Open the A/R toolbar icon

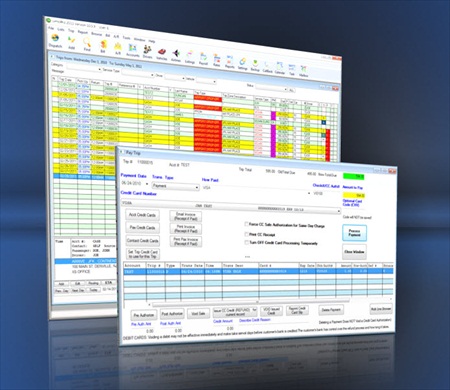(118, 48)
